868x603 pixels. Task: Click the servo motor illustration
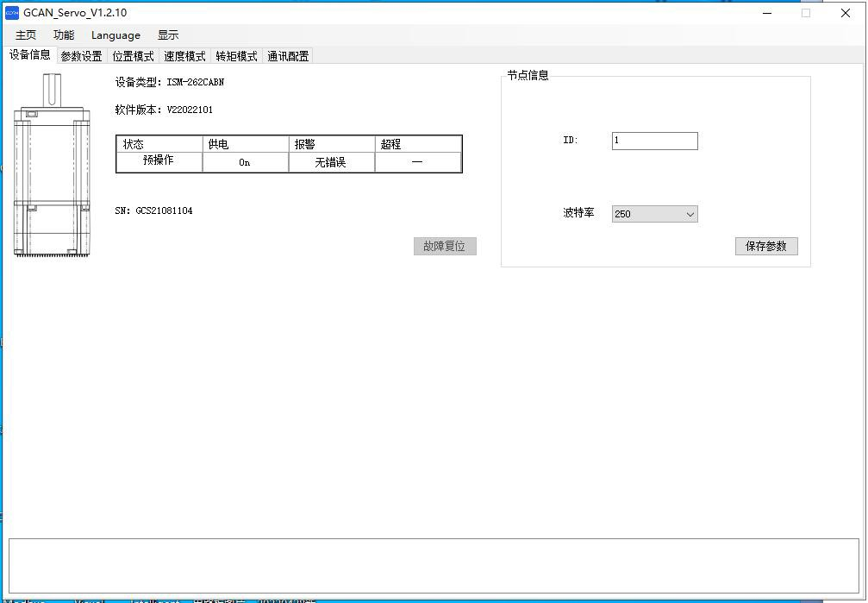(52, 166)
